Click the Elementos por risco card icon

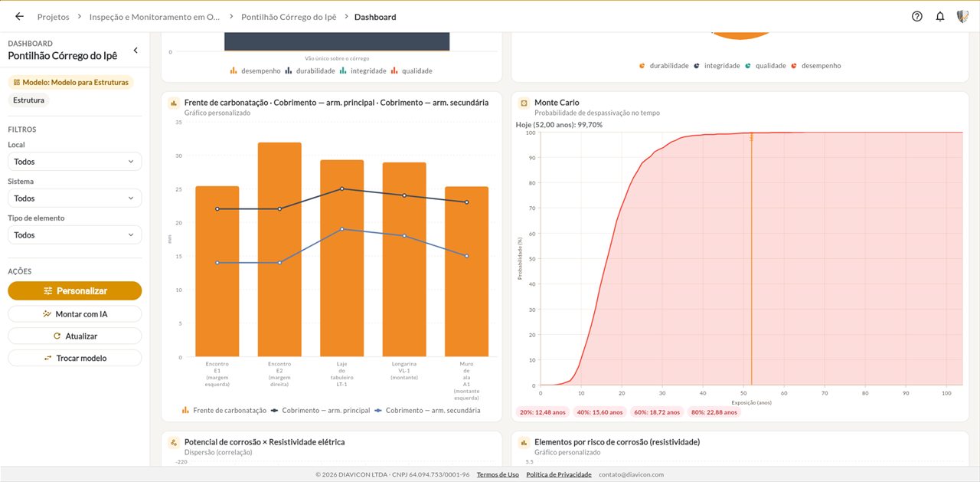[524, 442]
